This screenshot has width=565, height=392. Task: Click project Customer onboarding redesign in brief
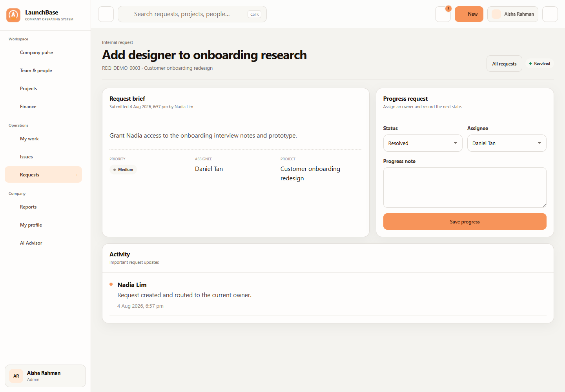tap(310, 174)
